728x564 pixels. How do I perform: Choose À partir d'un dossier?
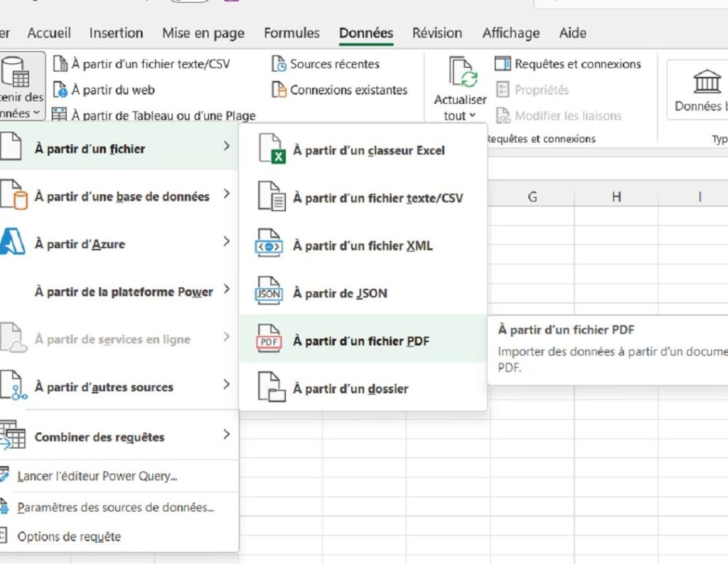pyautogui.click(x=363, y=388)
